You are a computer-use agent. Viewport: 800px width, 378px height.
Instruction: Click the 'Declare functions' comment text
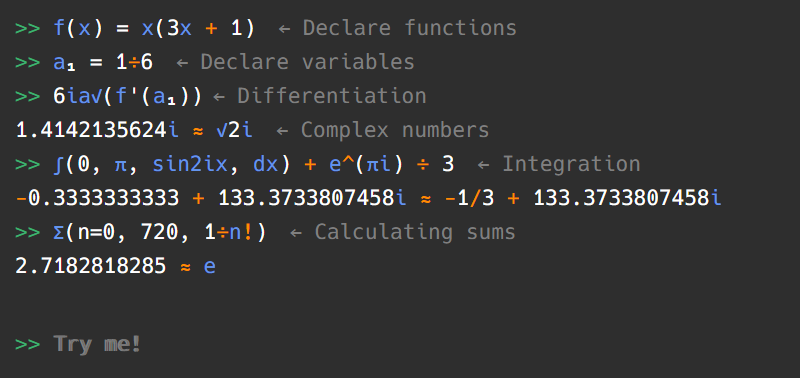410,28
